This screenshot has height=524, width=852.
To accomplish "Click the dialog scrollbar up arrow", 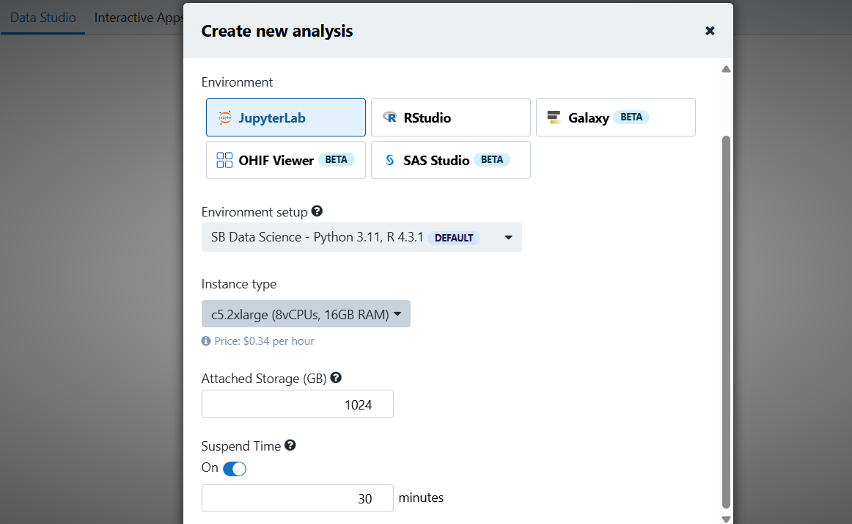I will tap(726, 69).
